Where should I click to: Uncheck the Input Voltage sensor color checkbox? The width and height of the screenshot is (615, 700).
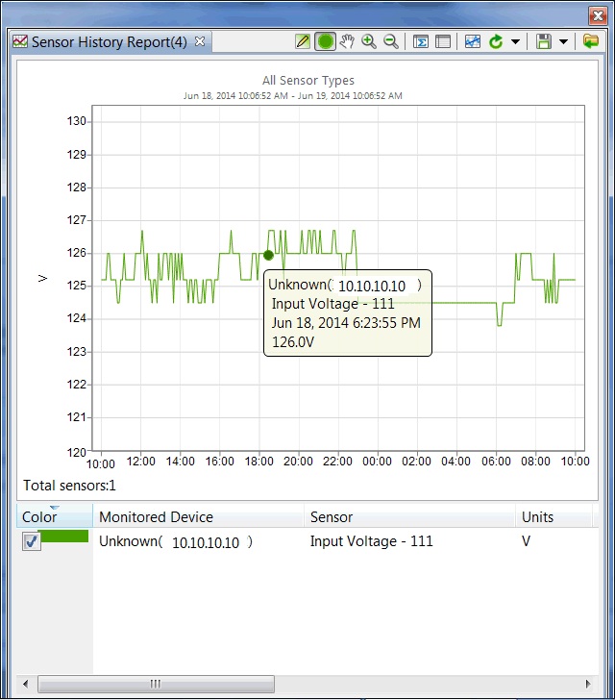[x=32, y=541]
